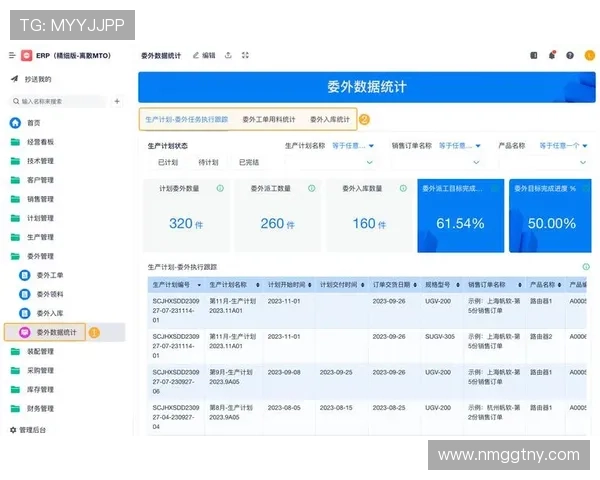Click the red ERP app logo icon

point(26,56)
